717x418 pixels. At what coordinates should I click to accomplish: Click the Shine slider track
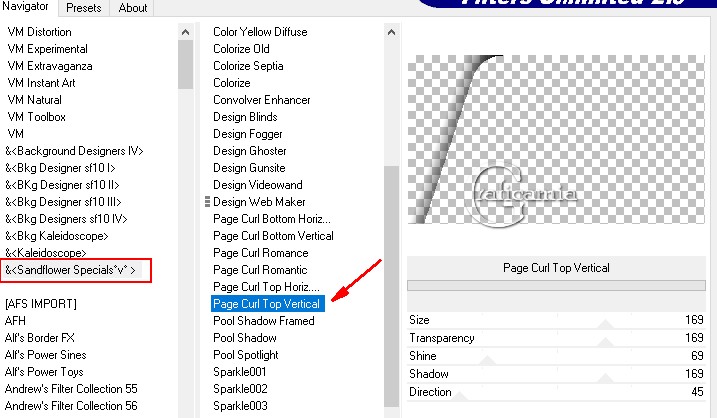tap(556, 364)
